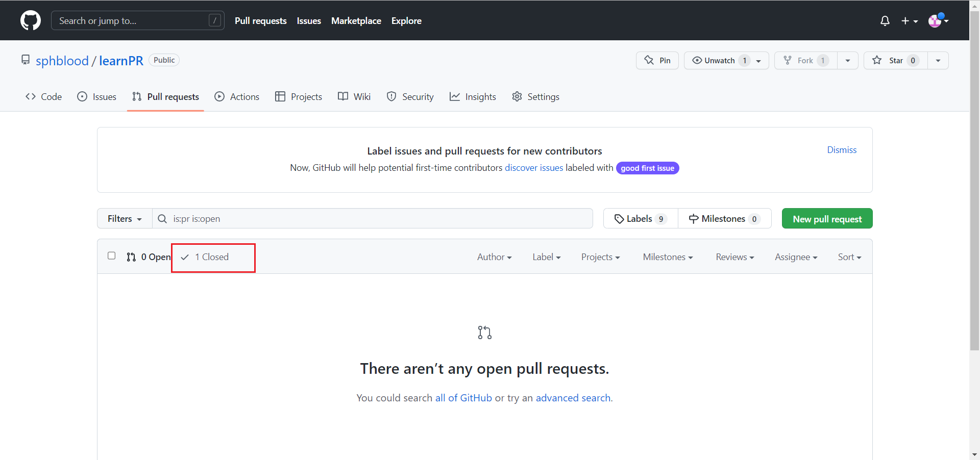Open the Projects tab

pyautogui.click(x=299, y=96)
